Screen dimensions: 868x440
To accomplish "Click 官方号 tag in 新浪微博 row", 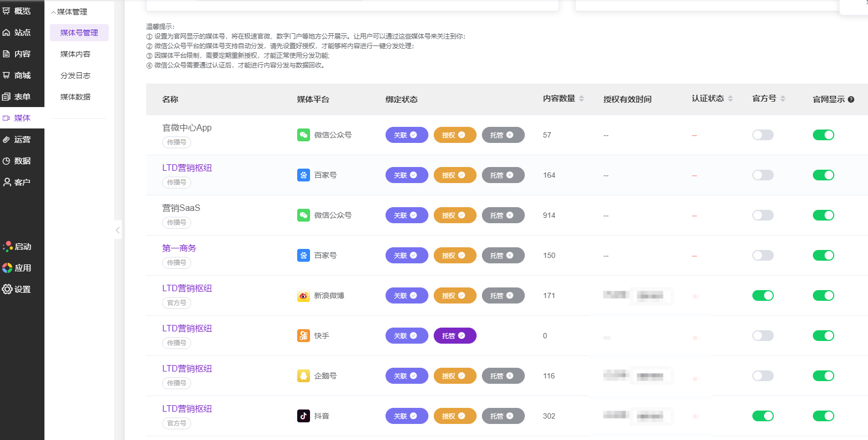I will pos(177,303).
